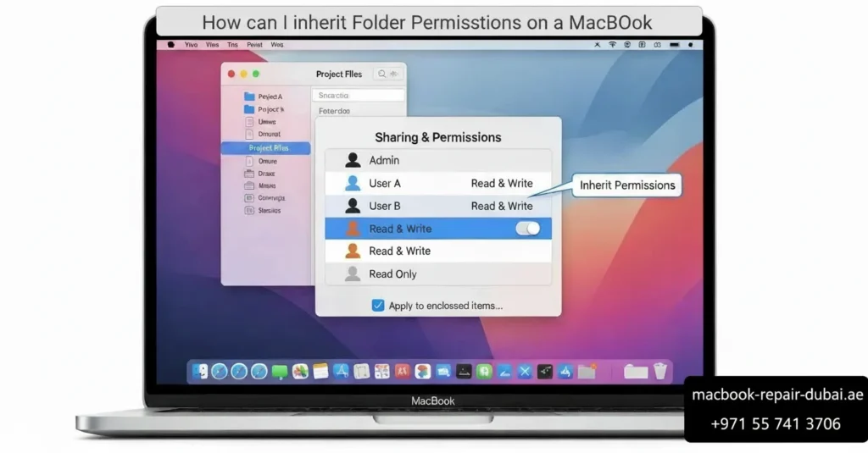The image size is (868, 453).
Task: Open User A's Read & Write privilege menu
Action: click(x=502, y=183)
